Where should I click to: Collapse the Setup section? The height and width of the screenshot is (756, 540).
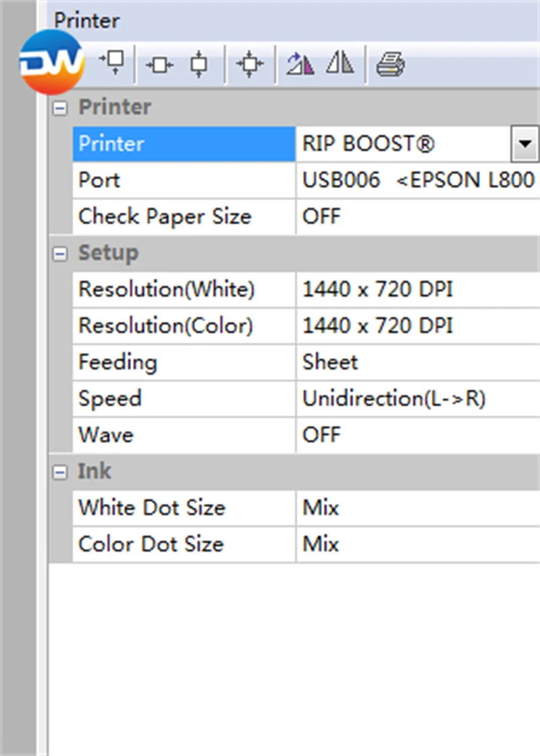[60, 254]
